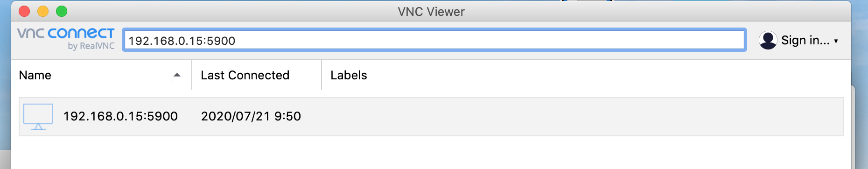Viewport: 868px width, 169px height.
Task: Select the monitor icon for 192.168.0.15:5900
Action: [x=38, y=117]
